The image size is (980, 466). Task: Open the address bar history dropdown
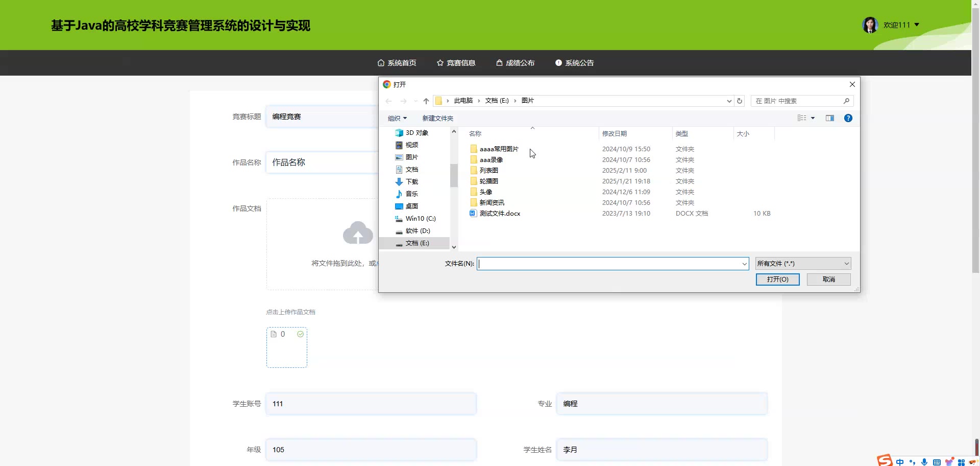point(729,101)
